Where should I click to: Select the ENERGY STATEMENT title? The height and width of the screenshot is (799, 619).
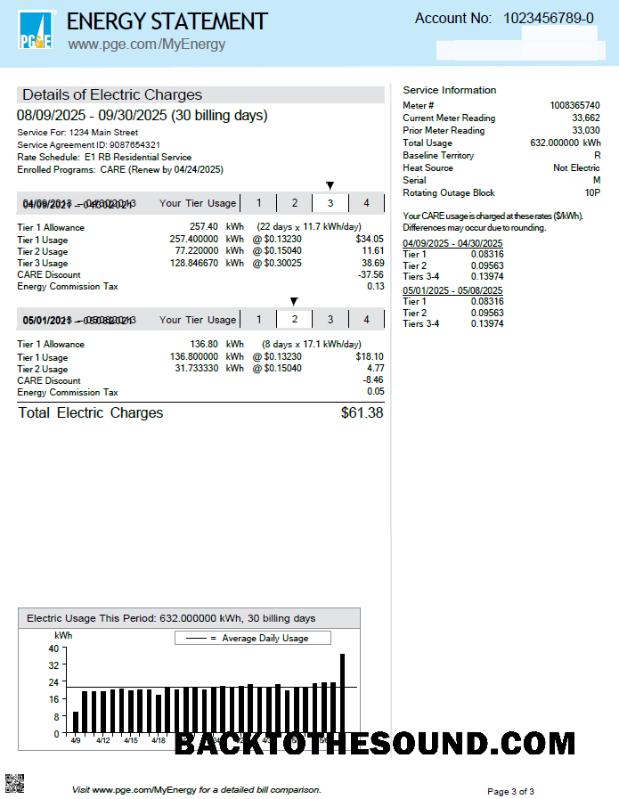(x=167, y=21)
